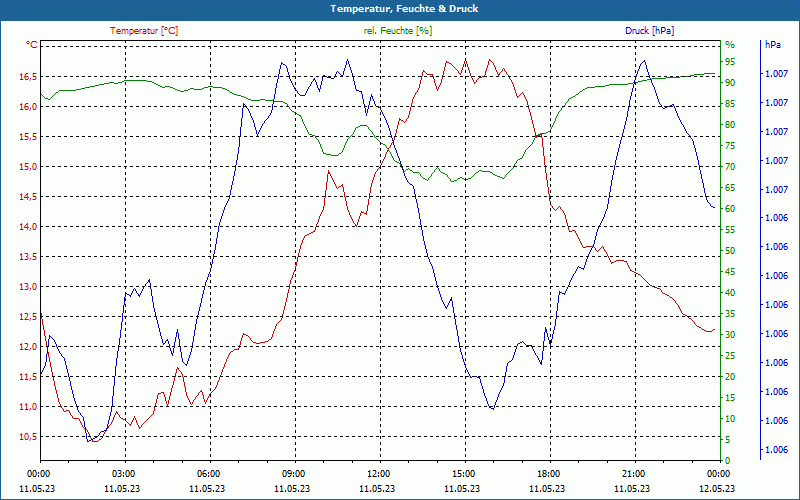The image size is (800, 500).
Task: Click the "18:00" time axis label
Action: click(547, 473)
